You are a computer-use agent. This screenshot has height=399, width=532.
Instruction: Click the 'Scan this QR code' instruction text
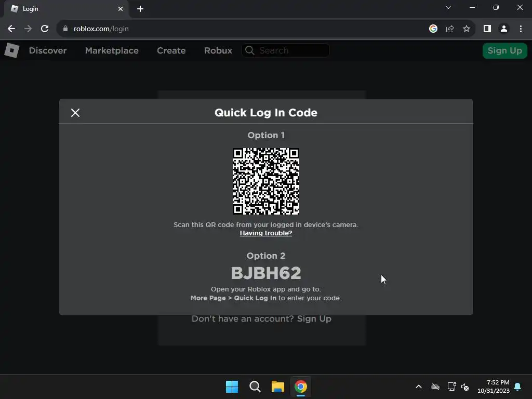tap(265, 224)
